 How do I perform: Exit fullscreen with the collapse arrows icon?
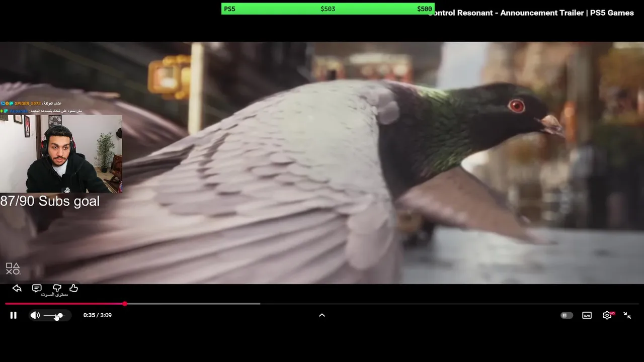(627, 315)
